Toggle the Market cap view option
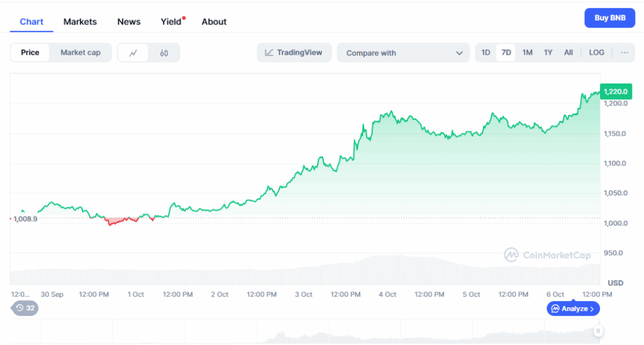The image size is (644, 345). 80,53
